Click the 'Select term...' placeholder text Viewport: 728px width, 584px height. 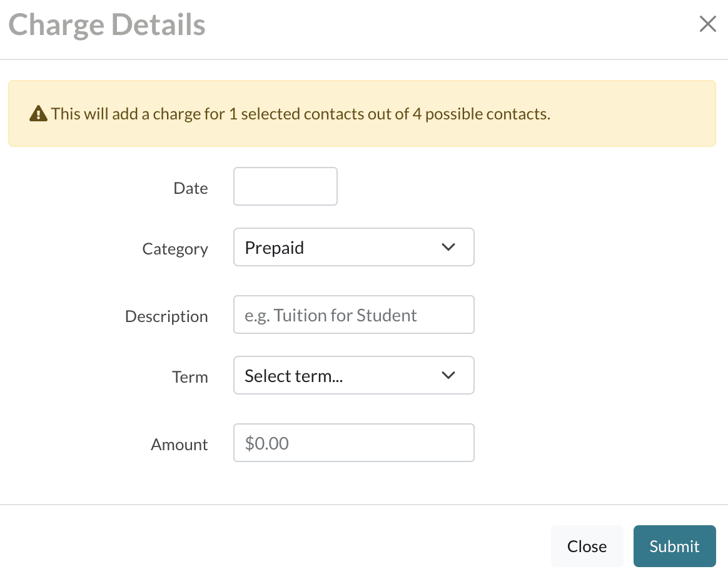tap(293, 376)
